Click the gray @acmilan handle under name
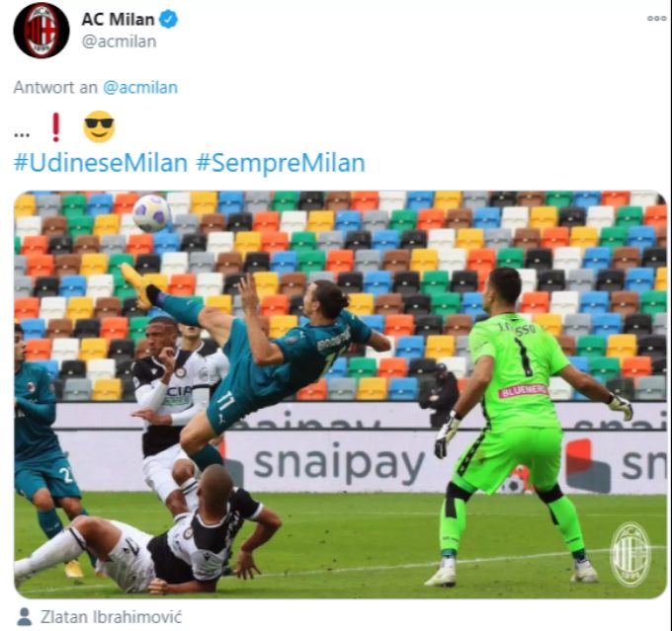This screenshot has height=631, width=672. click(x=119, y=41)
